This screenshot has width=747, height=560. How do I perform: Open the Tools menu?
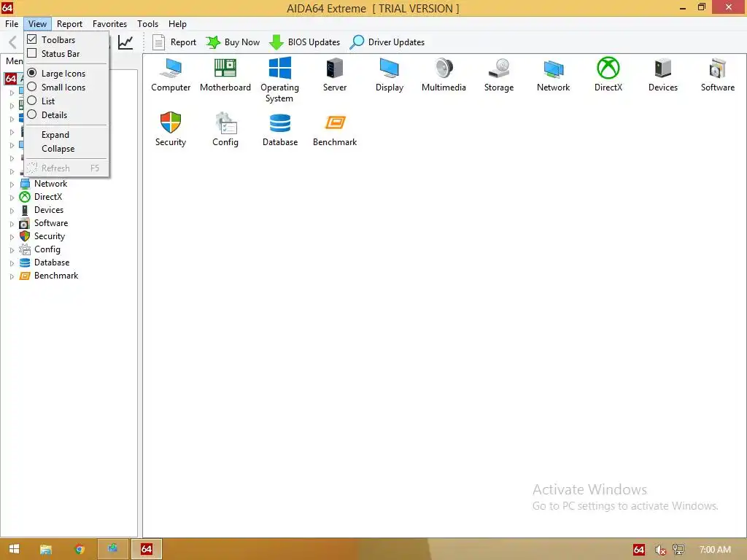point(147,24)
